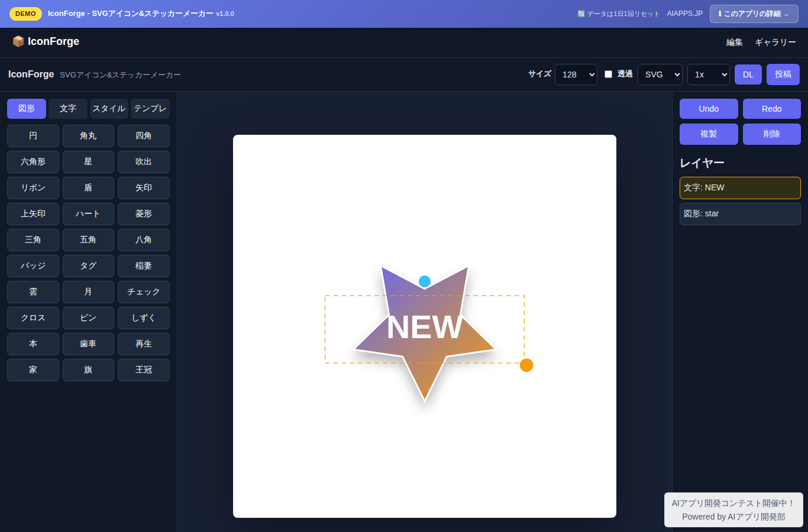The width and height of the screenshot is (808, 532).
Task: Add the タグ tag shape
Action: [88, 266]
